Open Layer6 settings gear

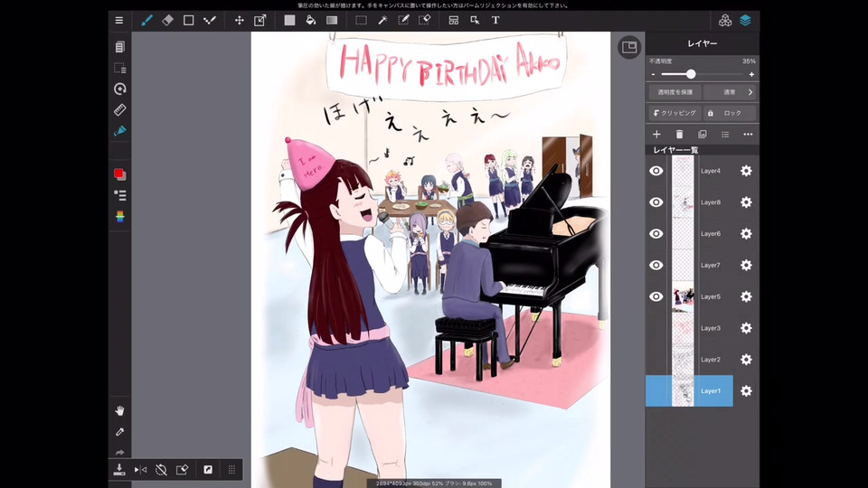746,234
